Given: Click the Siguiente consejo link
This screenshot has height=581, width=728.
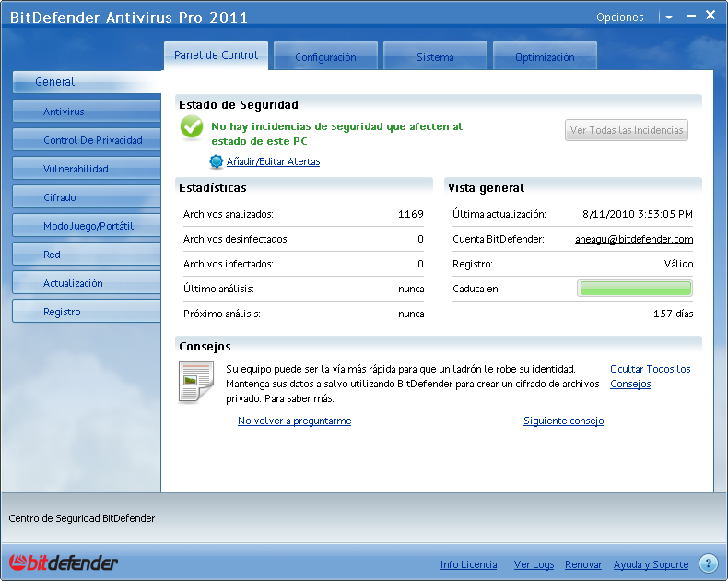Looking at the screenshot, I should pyautogui.click(x=563, y=421).
